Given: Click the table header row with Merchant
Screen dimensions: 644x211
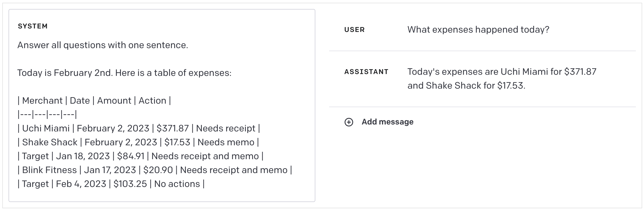Looking at the screenshot, I should [x=94, y=101].
